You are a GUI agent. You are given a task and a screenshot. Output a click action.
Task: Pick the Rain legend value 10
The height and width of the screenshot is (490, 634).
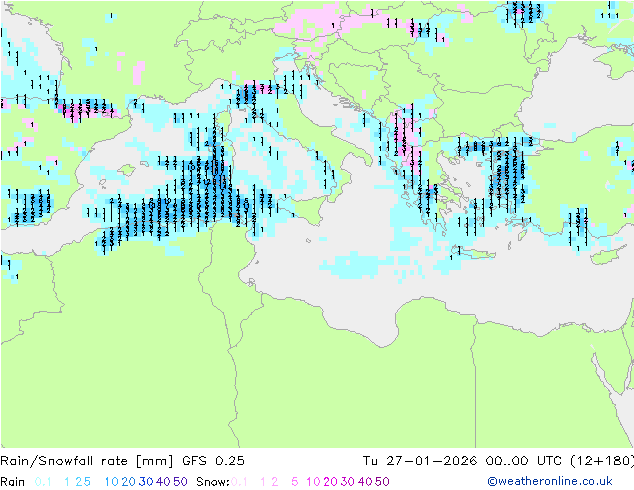click(112, 482)
